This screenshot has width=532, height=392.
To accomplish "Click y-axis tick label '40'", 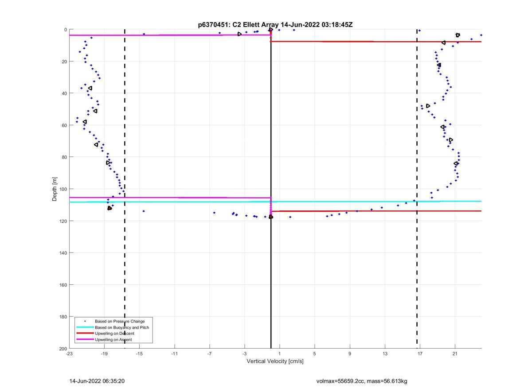I will (64, 93).
